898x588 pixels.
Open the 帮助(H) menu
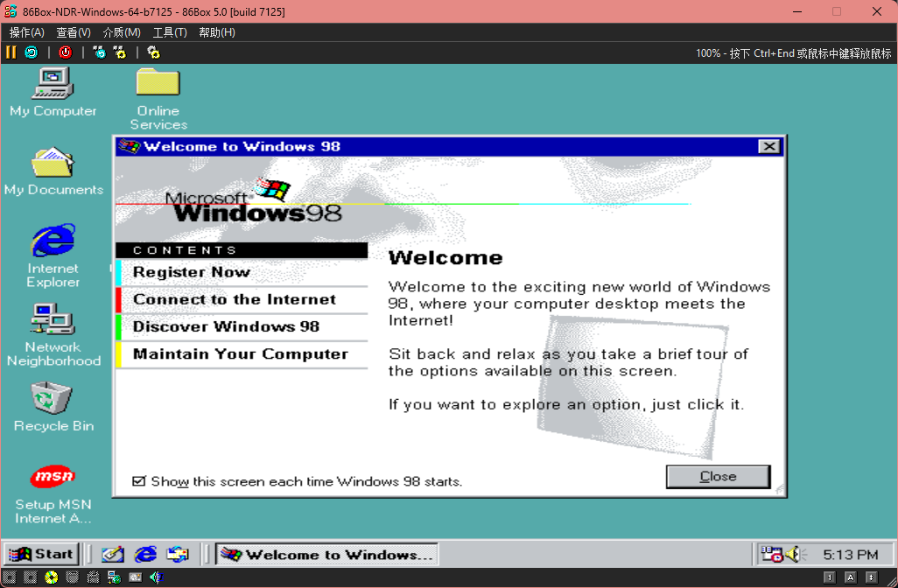pos(217,32)
